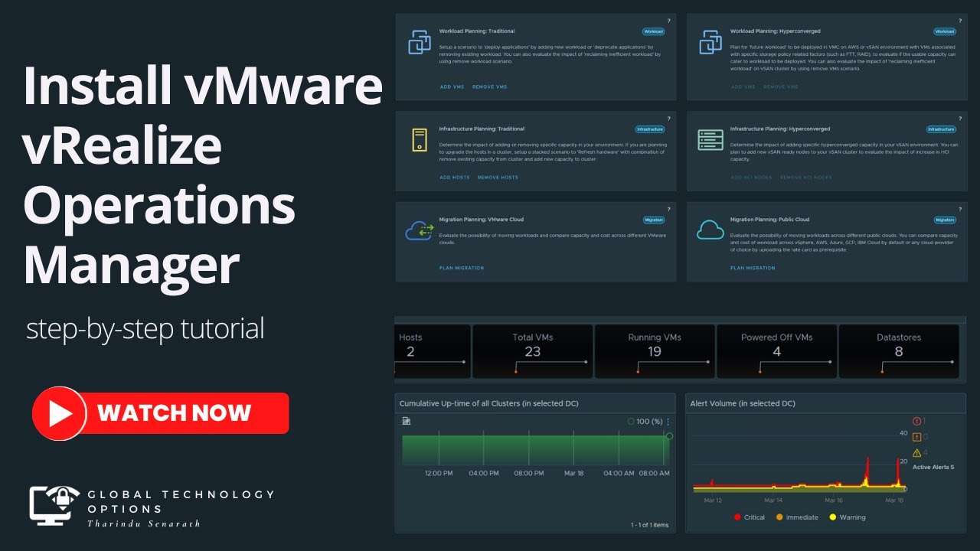Click ADD HOSTS link
Screen dimensions: 980x551
[x=455, y=178]
